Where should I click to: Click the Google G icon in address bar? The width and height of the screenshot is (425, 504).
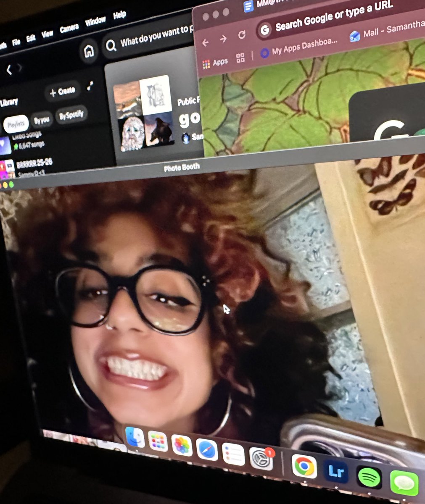pos(264,30)
